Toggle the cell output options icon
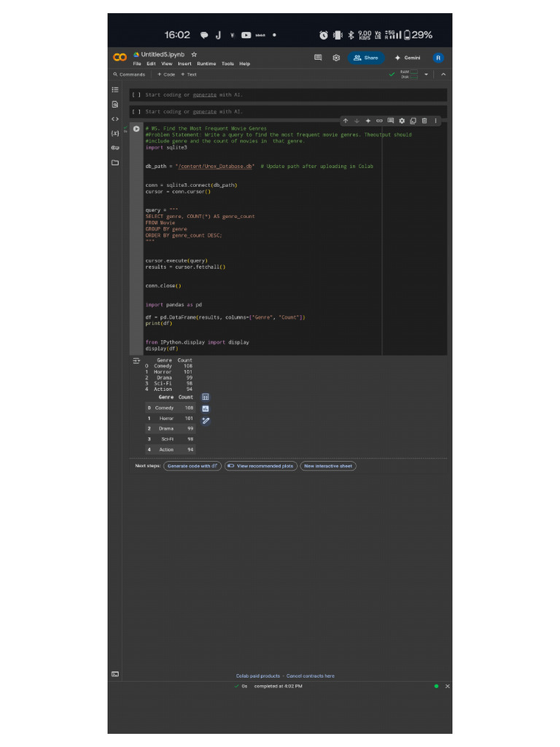The image size is (560, 747). (136, 361)
